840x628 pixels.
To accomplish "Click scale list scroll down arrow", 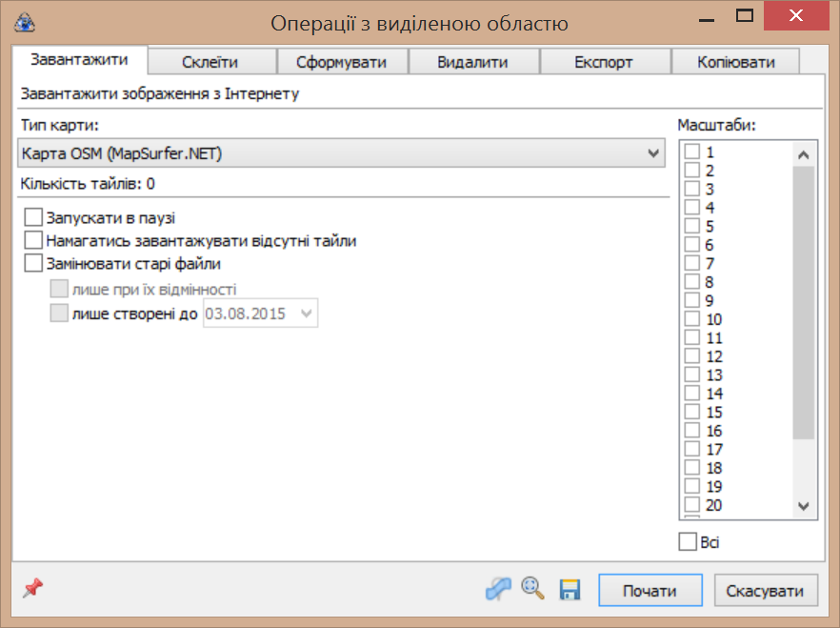I will (x=803, y=506).
